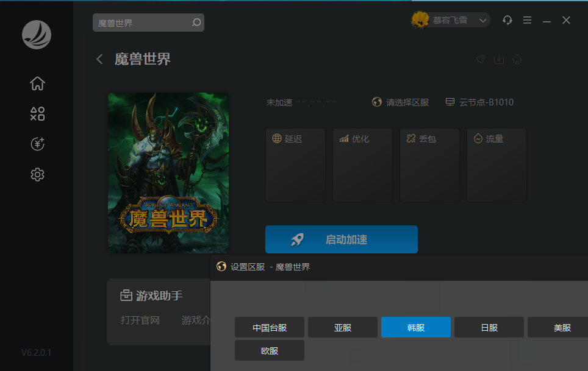Go back with the left arrow
The image size is (588, 371).
point(99,59)
